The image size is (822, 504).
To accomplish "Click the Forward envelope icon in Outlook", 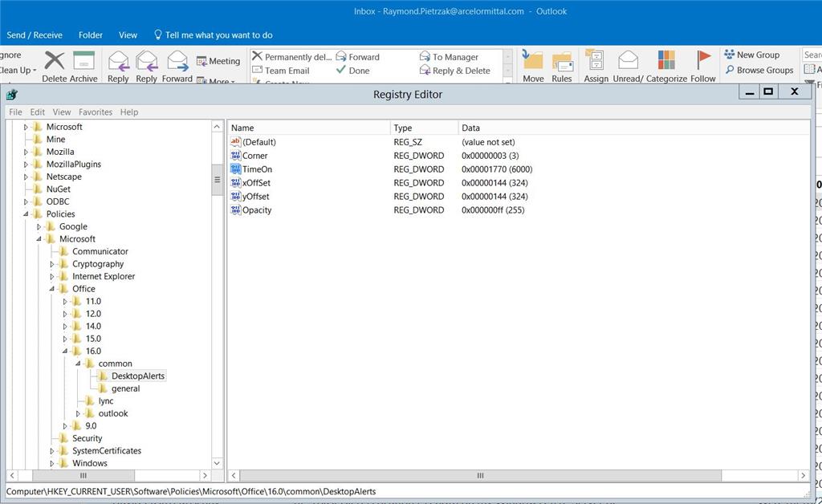I will (177, 61).
